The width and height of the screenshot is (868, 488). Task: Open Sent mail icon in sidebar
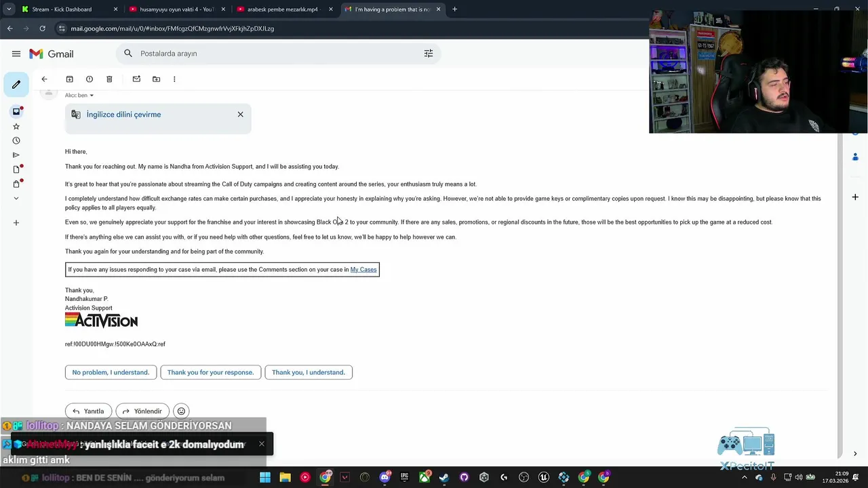(16, 155)
